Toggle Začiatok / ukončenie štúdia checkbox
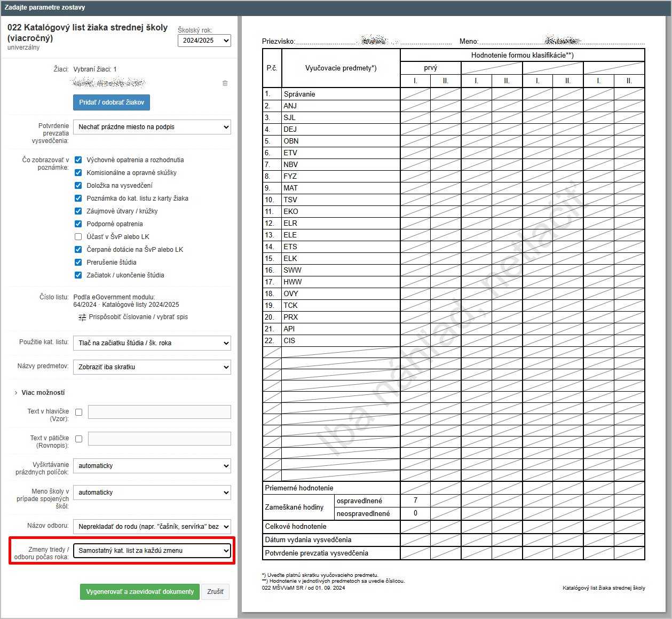 click(78, 275)
